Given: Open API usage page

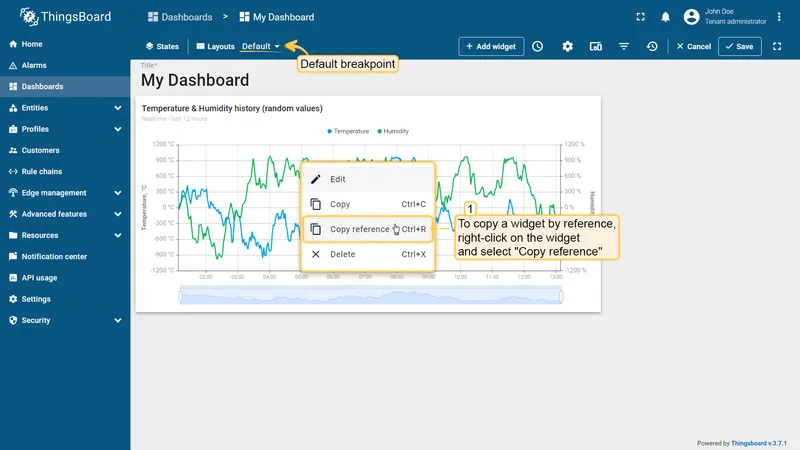Looking at the screenshot, I should pos(65,278).
